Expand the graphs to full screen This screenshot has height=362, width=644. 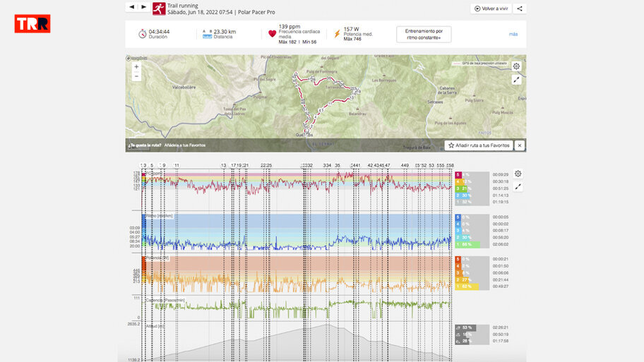pyautogui.click(x=518, y=187)
